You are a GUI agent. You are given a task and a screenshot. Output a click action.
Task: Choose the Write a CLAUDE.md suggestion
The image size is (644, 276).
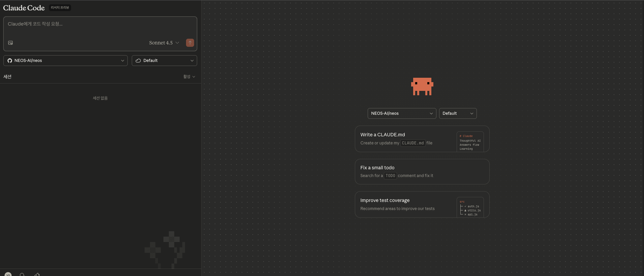tap(422, 139)
